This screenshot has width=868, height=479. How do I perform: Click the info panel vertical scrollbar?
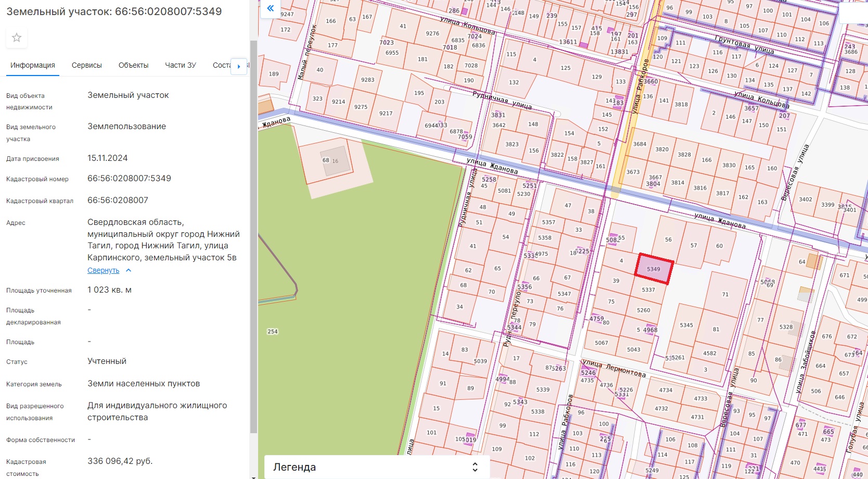(x=253, y=234)
